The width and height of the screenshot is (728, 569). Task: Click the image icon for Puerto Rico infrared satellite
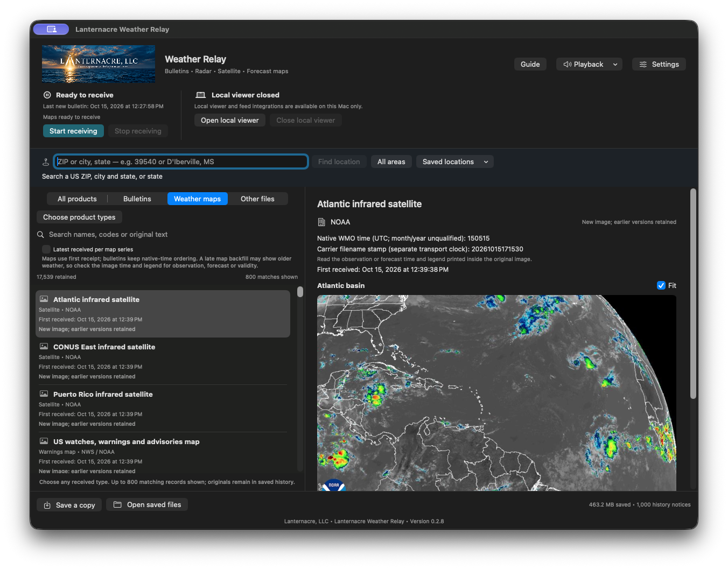point(44,394)
